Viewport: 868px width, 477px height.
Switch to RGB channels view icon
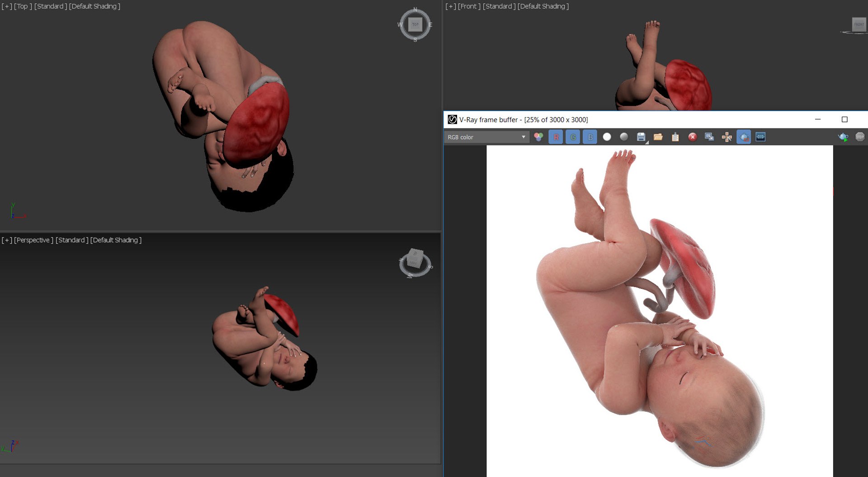[x=538, y=137]
